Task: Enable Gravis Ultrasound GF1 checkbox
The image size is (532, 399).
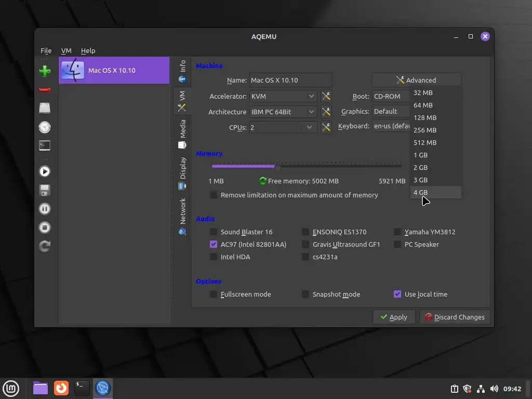Action: 305,244
